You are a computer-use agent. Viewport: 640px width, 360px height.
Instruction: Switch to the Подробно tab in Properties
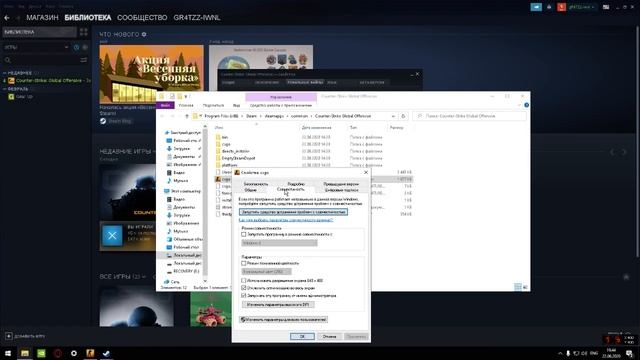tap(296, 184)
